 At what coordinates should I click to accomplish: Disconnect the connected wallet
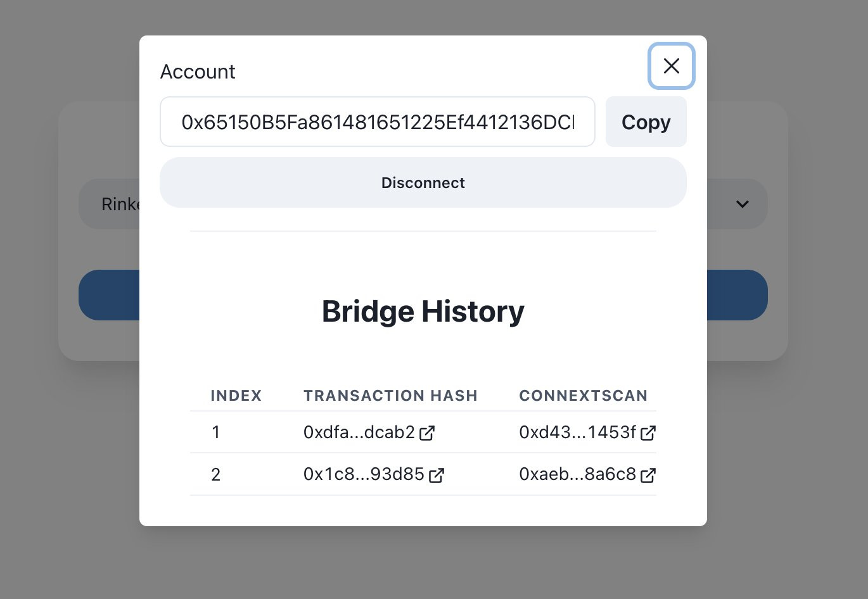[x=423, y=182]
